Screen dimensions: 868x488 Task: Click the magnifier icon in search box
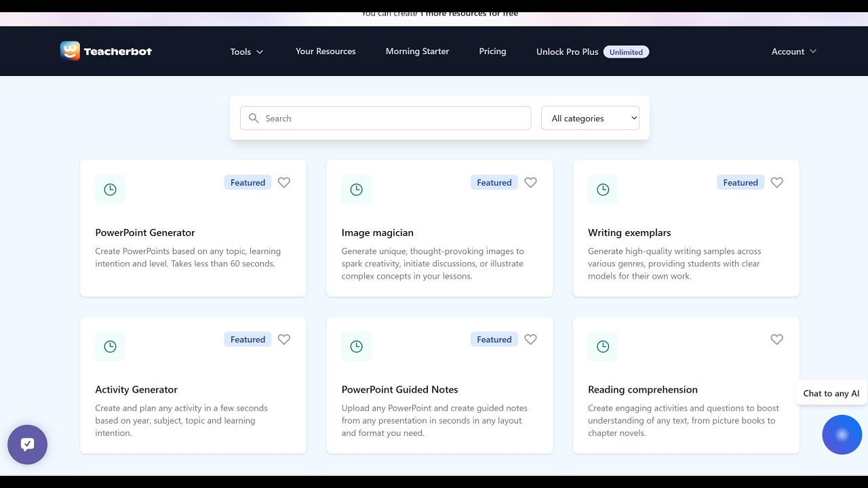[x=254, y=118]
